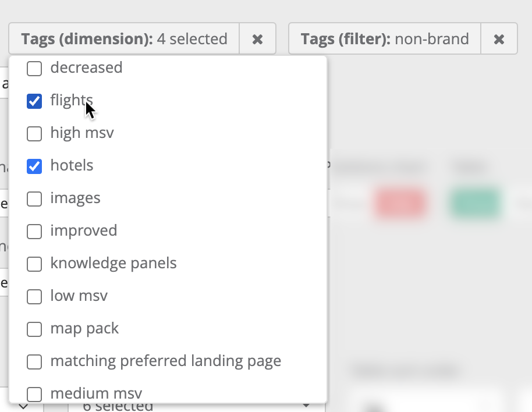Select 'matching preferred landing page' checkbox
Image resolution: width=532 pixels, height=412 pixels.
tap(34, 362)
